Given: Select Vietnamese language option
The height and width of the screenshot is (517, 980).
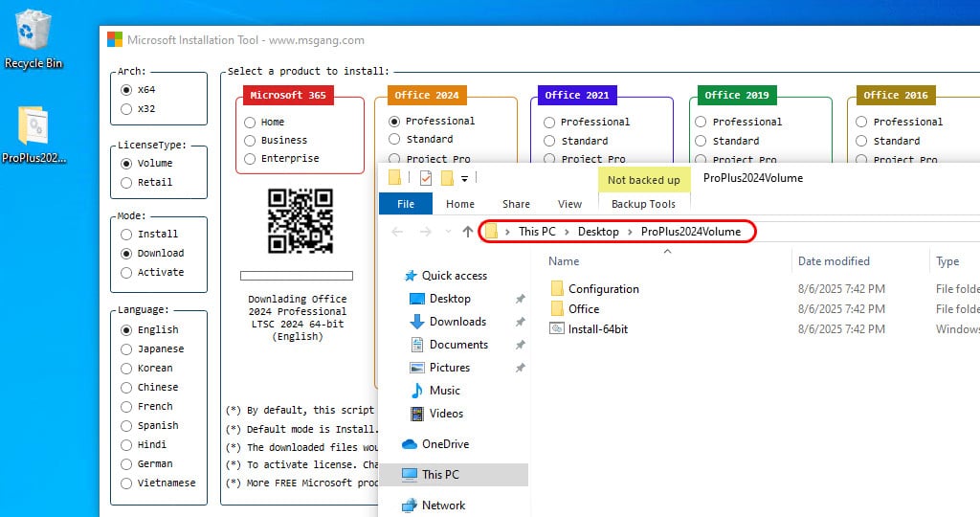Looking at the screenshot, I should (126, 483).
